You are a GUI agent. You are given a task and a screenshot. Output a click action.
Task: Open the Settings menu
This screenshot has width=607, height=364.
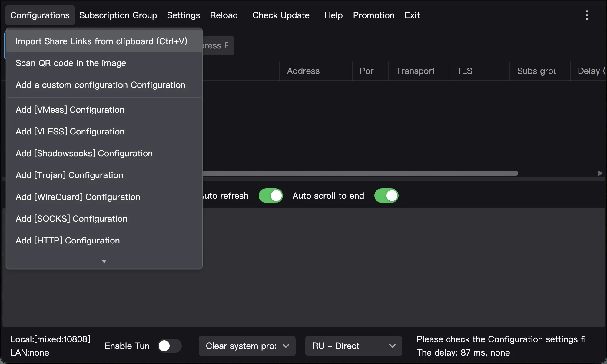[183, 15]
